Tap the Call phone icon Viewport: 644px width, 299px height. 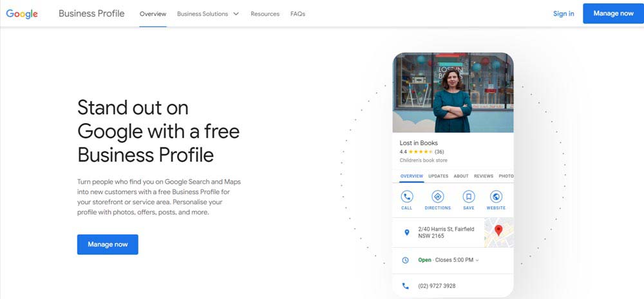[406, 197]
